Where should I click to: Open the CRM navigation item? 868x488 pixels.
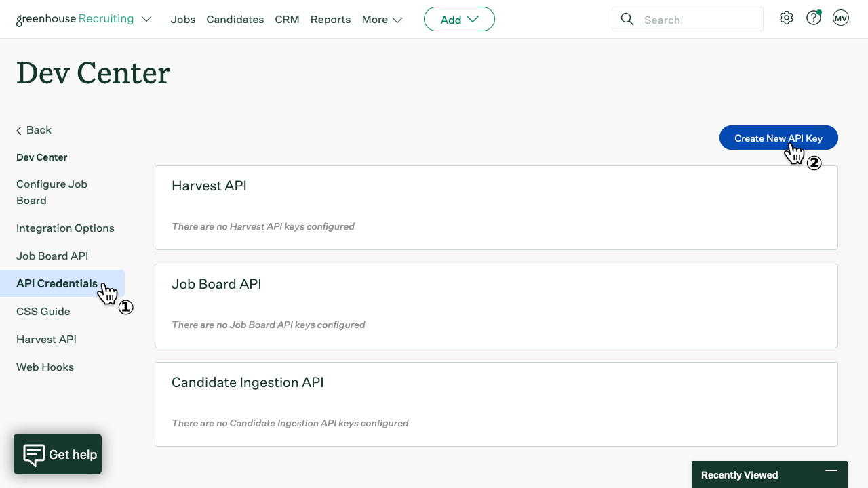click(287, 20)
